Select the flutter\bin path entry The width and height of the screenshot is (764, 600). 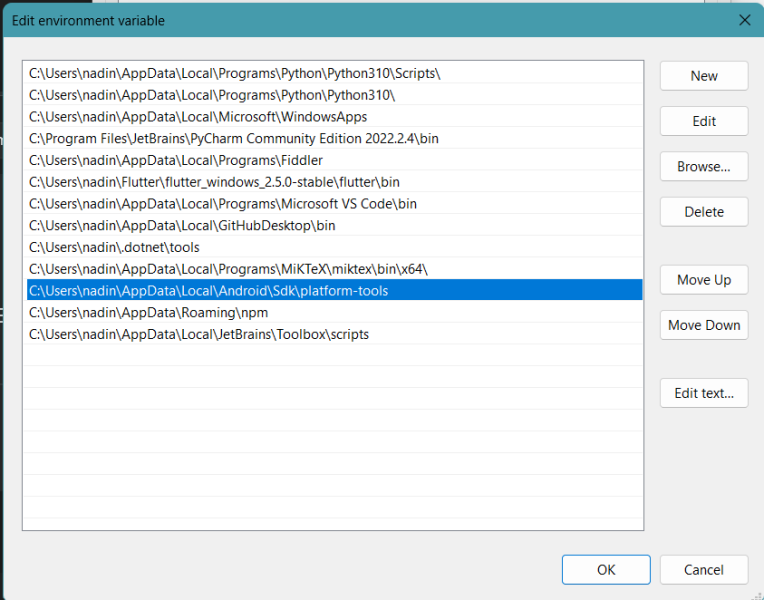(334, 182)
